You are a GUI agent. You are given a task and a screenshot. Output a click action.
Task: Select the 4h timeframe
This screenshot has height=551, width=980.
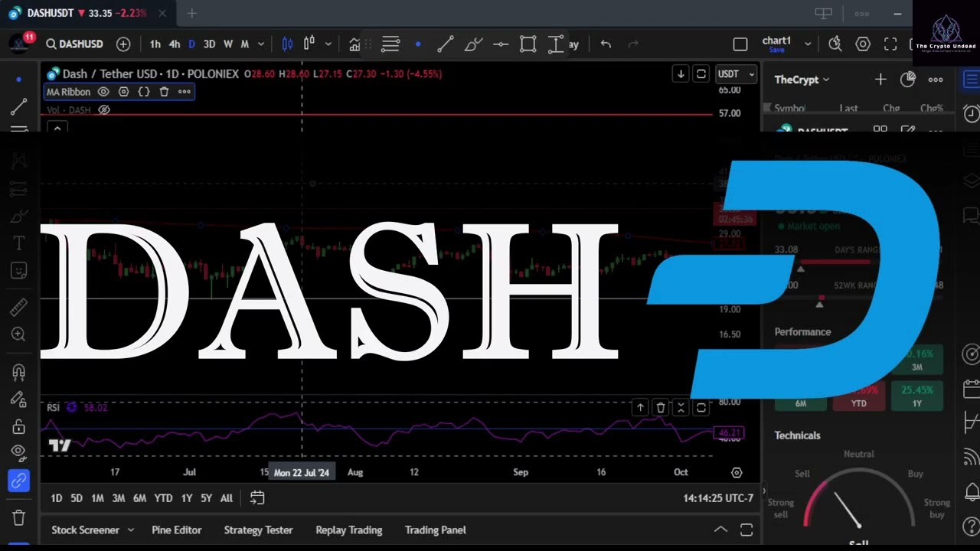(x=175, y=44)
